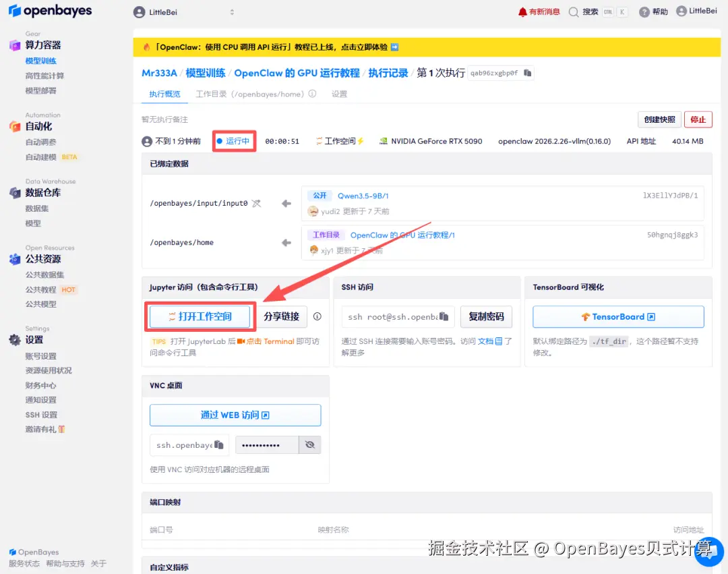The image size is (728, 574).
Task: Open OpenClaw 的 GPU 运行教程/1 working directory link
Action: (x=402, y=235)
